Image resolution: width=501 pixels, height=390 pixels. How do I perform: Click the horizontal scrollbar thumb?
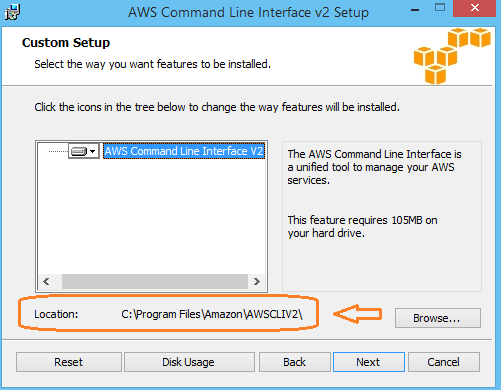(x=155, y=282)
